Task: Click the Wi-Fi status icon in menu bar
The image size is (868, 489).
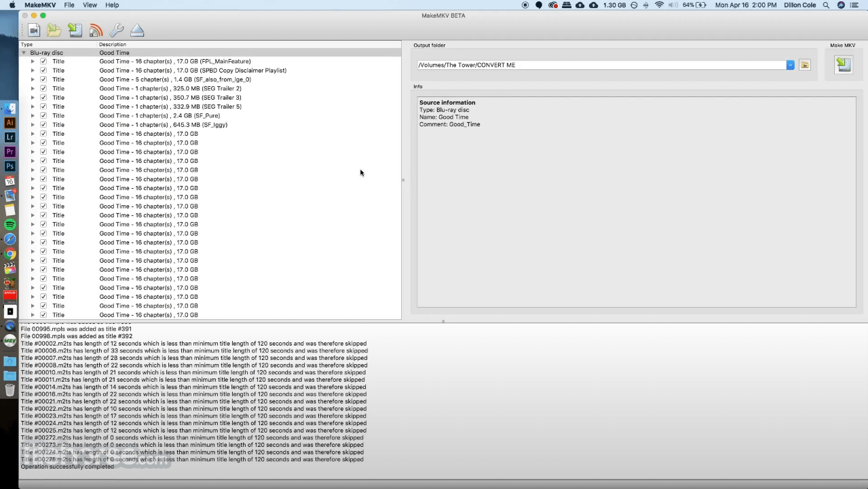Action: [659, 5]
